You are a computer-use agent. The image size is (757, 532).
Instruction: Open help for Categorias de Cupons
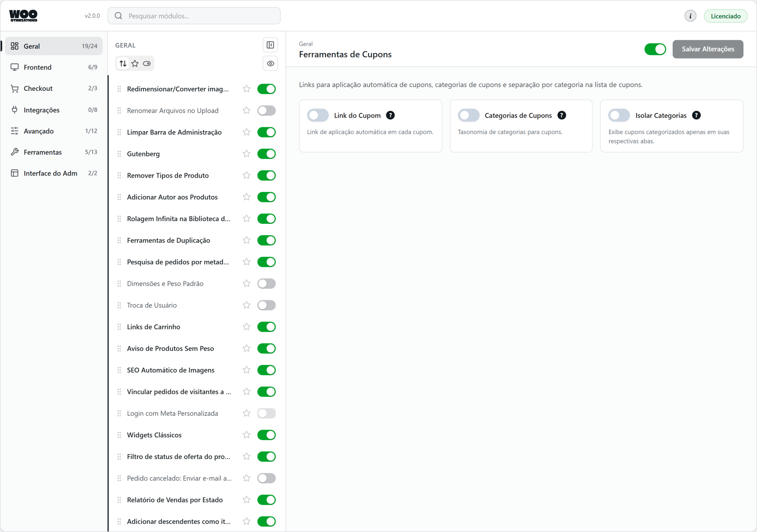point(562,115)
